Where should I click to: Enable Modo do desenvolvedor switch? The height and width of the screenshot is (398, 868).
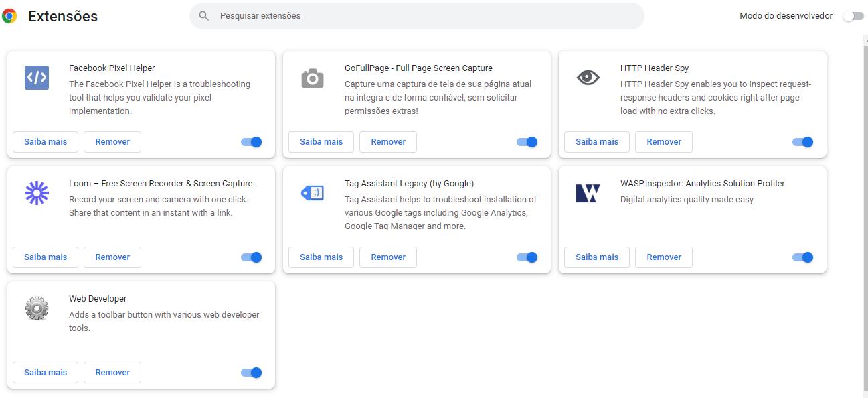point(853,16)
